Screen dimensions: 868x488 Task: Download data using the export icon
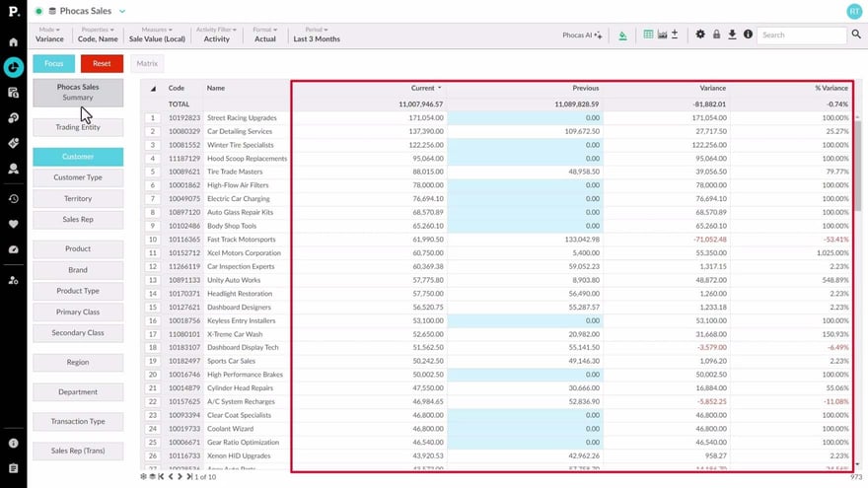pyautogui.click(x=732, y=35)
